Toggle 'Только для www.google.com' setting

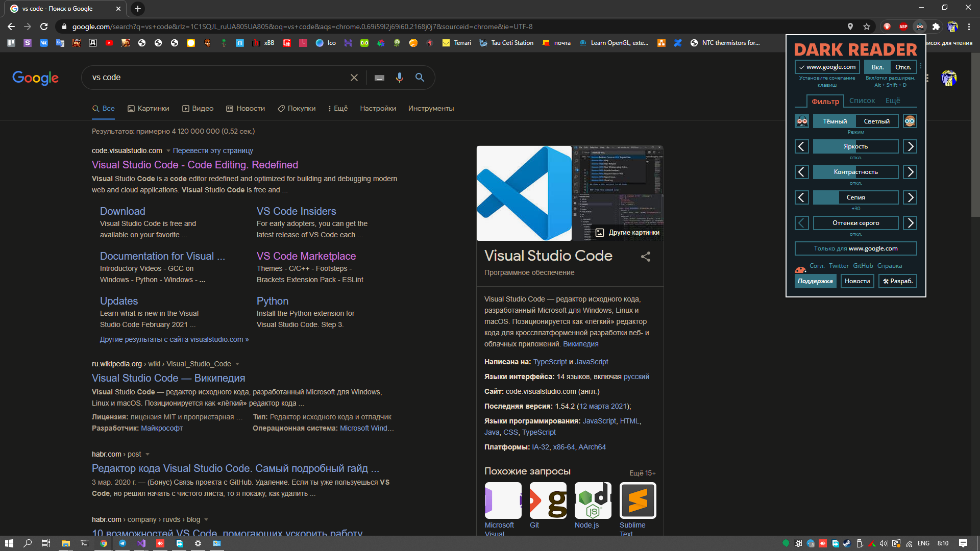856,248
